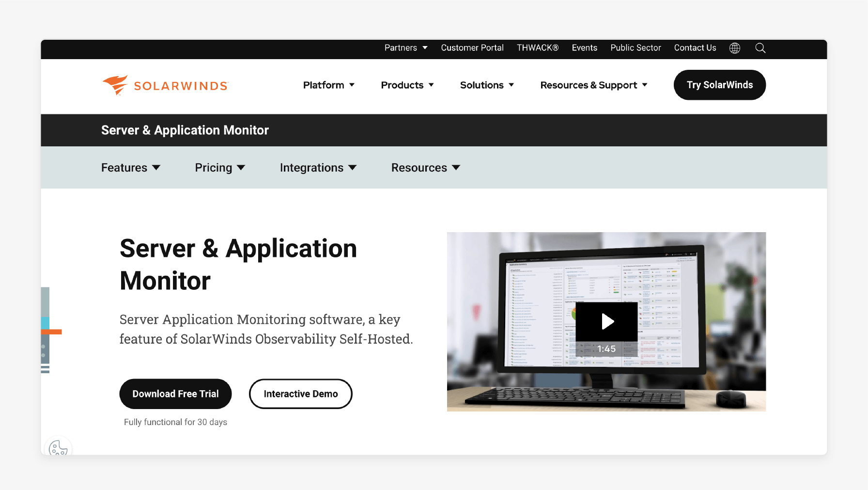Open the language globe icon
The image size is (868, 490).
click(x=735, y=48)
